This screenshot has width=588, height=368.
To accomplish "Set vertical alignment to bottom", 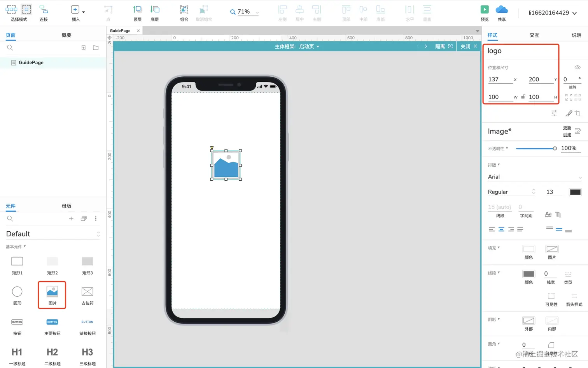I will click(x=569, y=231).
